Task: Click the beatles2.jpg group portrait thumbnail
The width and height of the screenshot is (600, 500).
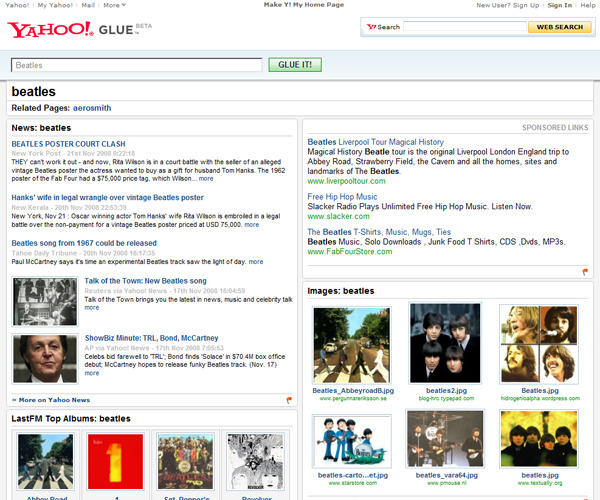Action: 445,343
